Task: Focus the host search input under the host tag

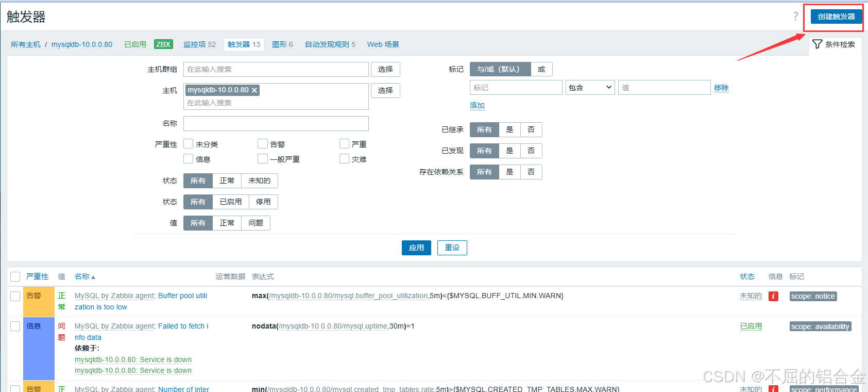Action: point(276,103)
